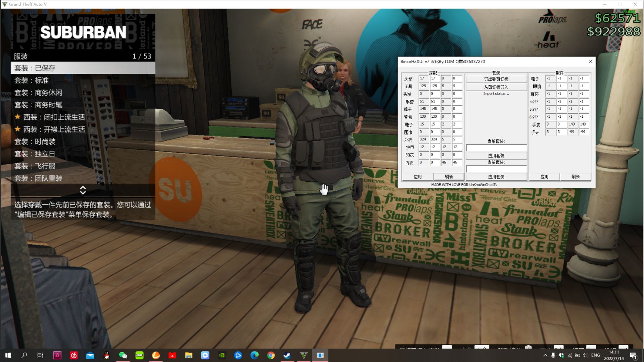Screen dimensions: 644x362
Task: Open Windows Security shield tray icon
Action: [561, 355]
